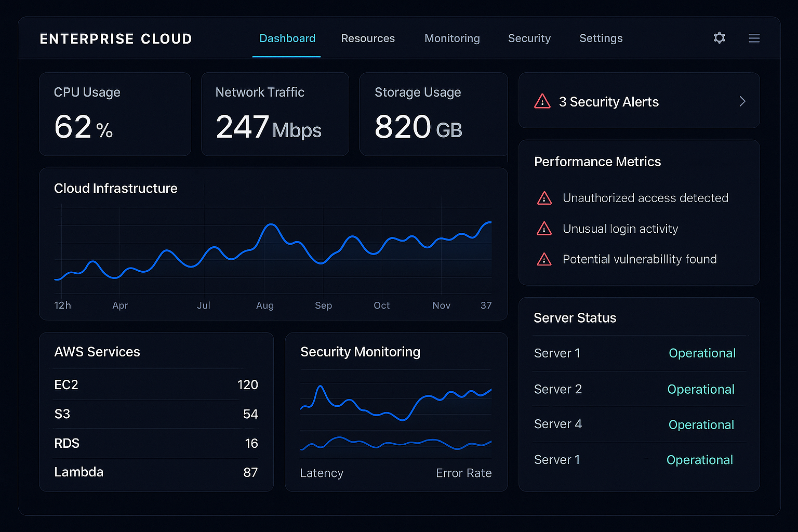Click the Error Rate label
Image resolution: width=798 pixels, height=532 pixels.
pyautogui.click(x=463, y=473)
